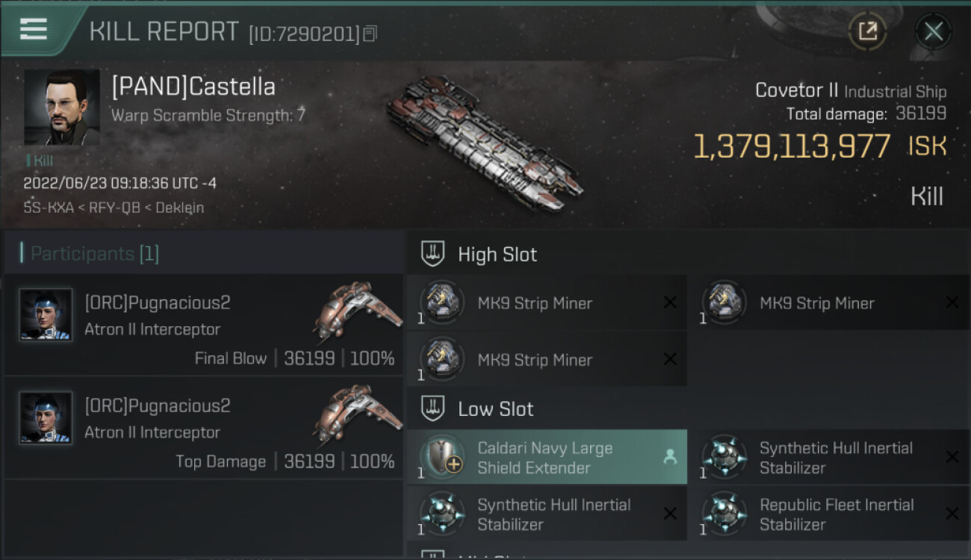Click the share kill report icon
Screen dimensions: 971x560
point(867,31)
